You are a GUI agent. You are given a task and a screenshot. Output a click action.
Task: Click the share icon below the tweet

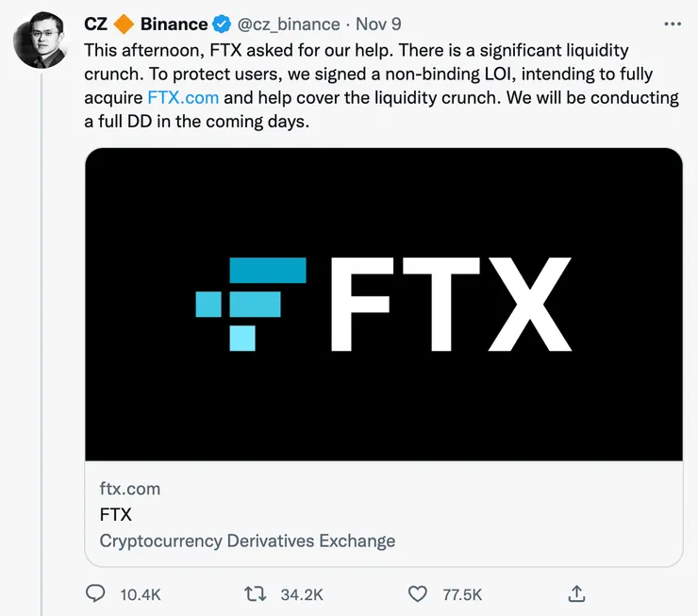click(x=577, y=593)
